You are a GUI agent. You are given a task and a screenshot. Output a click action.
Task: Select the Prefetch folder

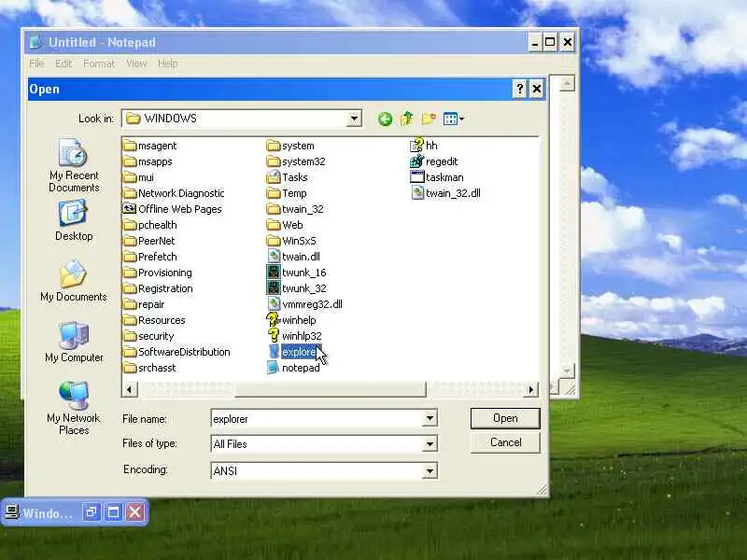(149, 257)
